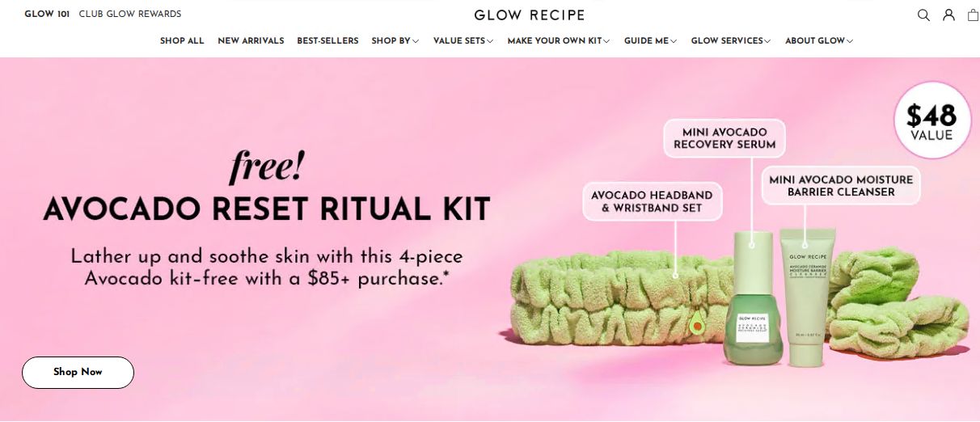
Task: Click the $48 Value badge
Action: click(931, 120)
